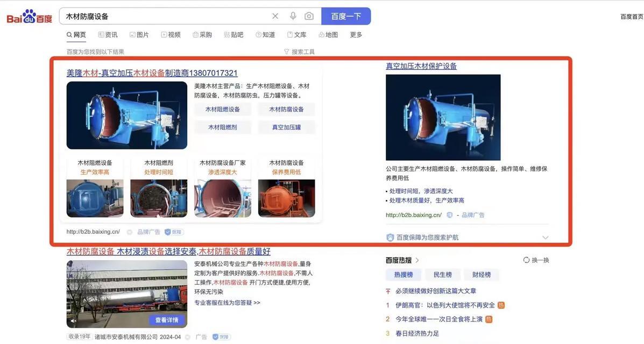
Task: Click the 查看详情 button on the video
Action: pos(167,319)
